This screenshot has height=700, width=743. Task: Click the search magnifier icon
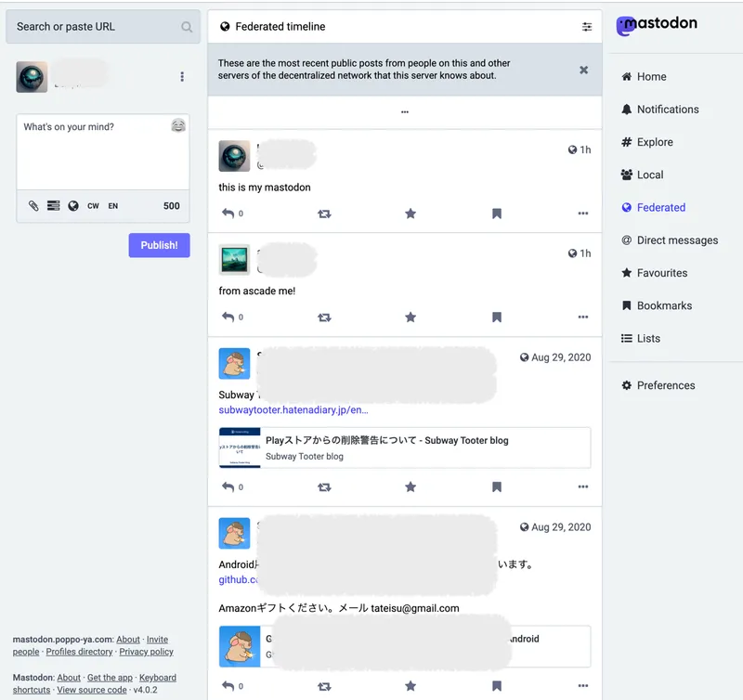[x=187, y=27]
